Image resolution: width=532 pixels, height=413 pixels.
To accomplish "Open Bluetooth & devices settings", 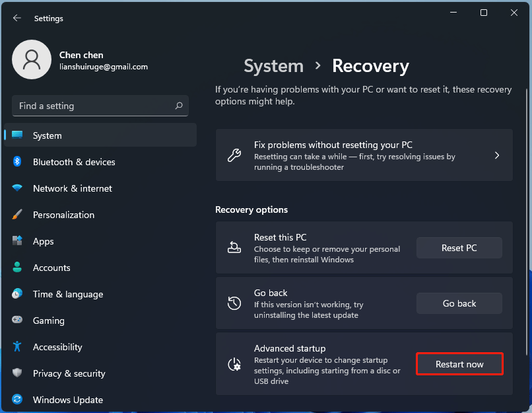I will (100, 162).
